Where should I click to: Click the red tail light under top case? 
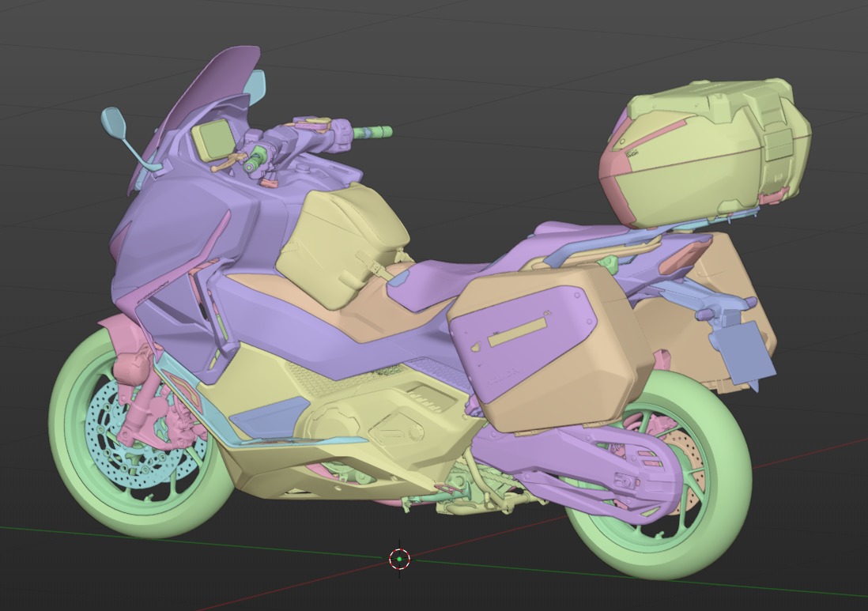coord(685,258)
